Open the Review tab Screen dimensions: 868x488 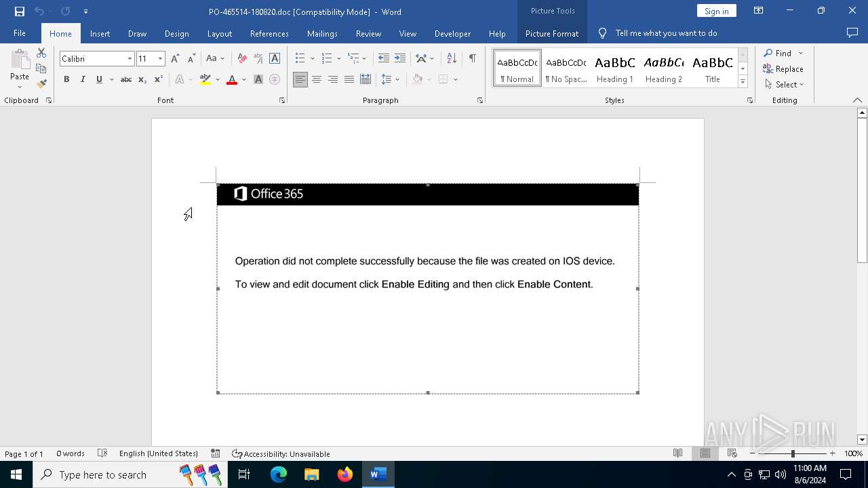click(368, 33)
